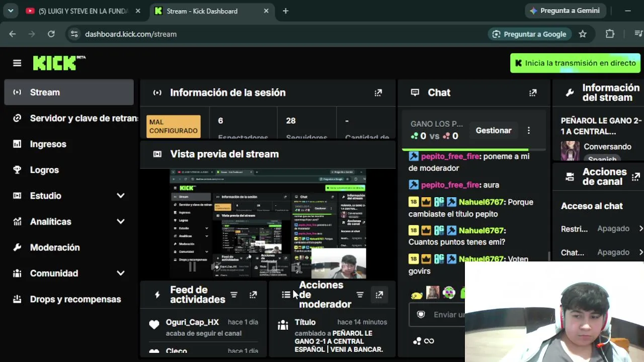Go to Ingresos page
Screen dimensions: 644x362
click(x=69, y=144)
